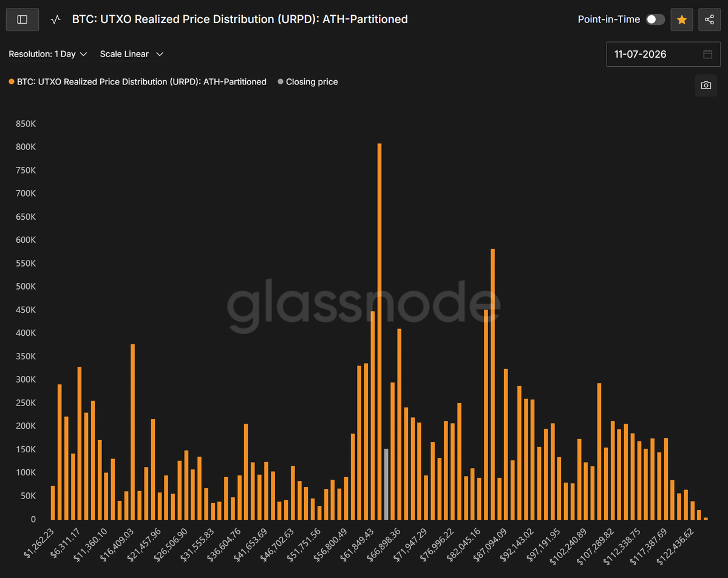The width and height of the screenshot is (728, 578).
Task: Enable the Point-in-Time switch
Action: (x=655, y=19)
